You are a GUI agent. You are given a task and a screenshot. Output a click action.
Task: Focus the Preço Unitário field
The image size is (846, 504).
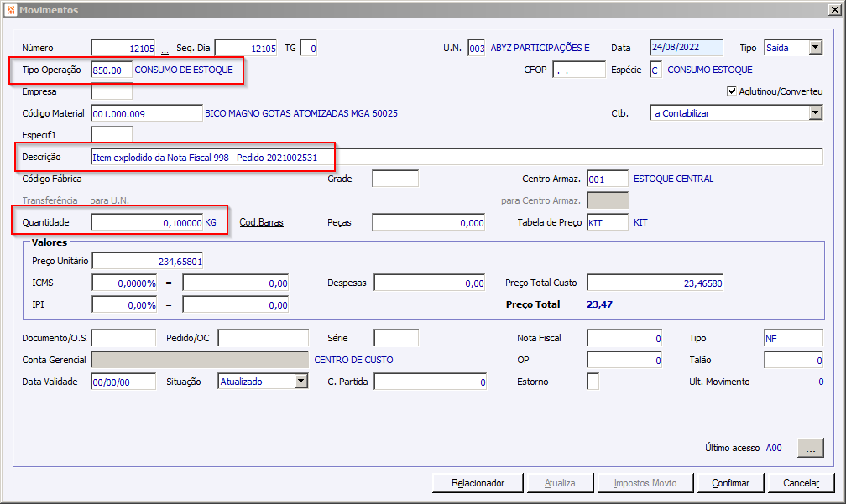pyautogui.click(x=148, y=261)
